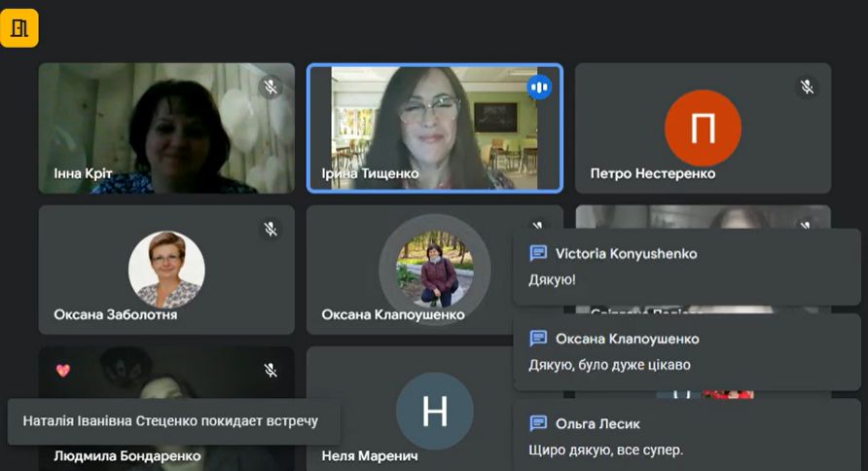Click chat icon beside Victoria Konyushenko's message
The image size is (868, 471).
538,253
